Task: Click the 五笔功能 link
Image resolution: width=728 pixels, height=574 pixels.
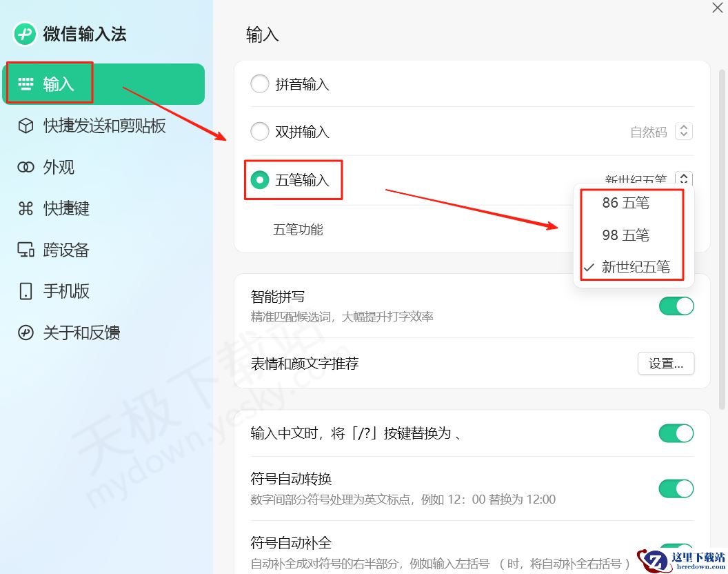Action: (x=297, y=230)
